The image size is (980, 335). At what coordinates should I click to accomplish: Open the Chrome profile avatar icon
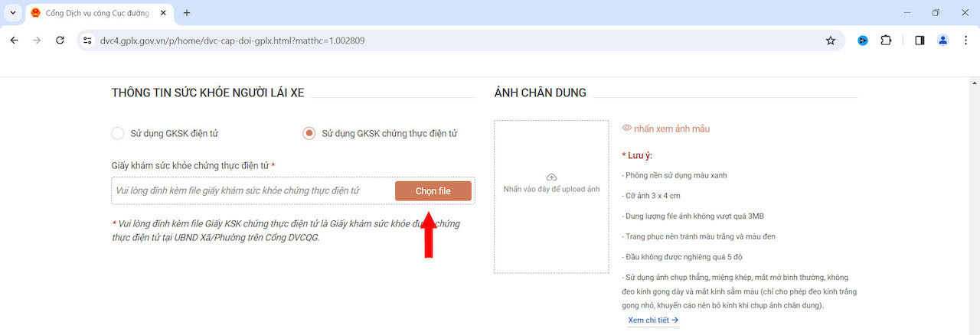tap(942, 41)
